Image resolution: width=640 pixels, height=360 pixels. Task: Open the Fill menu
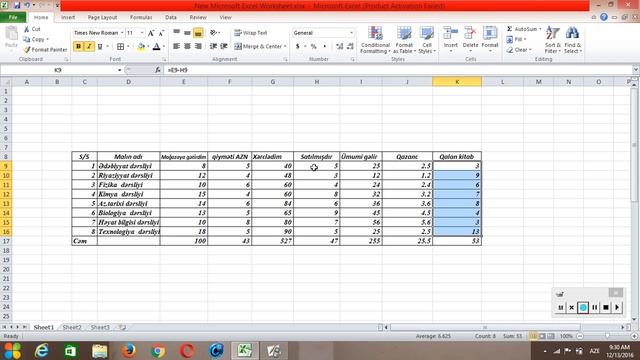tap(516, 40)
